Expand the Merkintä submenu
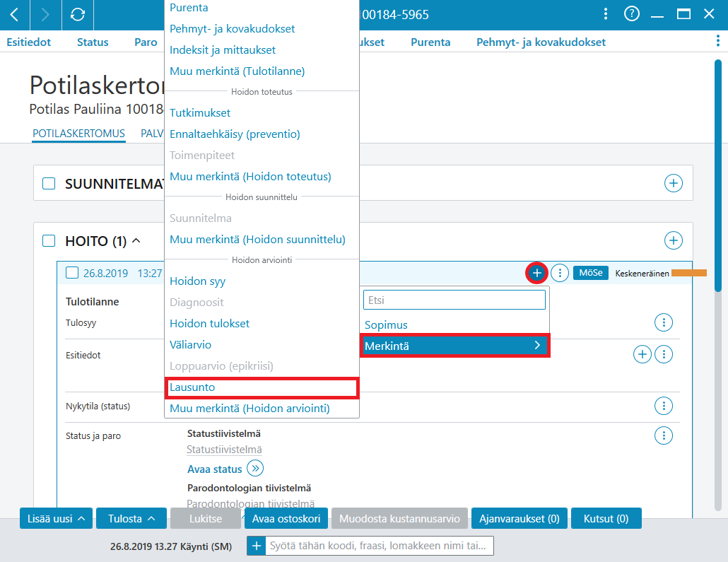Screen dimensions: 728x562 [x=454, y=346]
